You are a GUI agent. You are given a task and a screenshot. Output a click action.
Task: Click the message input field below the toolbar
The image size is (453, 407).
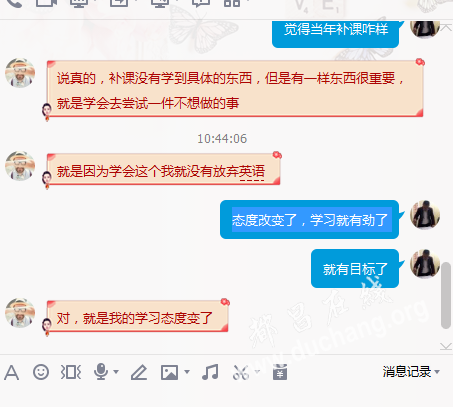(x=226, y=396)
